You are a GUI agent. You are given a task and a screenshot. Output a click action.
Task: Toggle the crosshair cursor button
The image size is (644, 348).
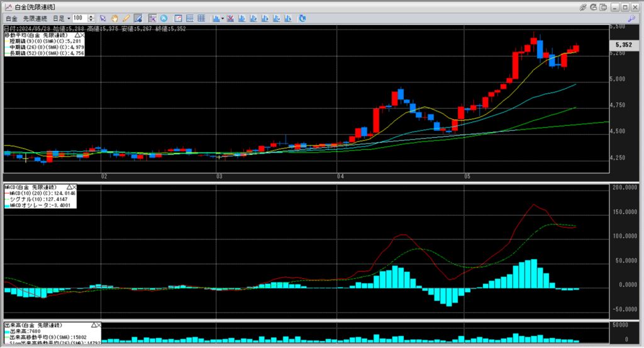click(152, 19)
